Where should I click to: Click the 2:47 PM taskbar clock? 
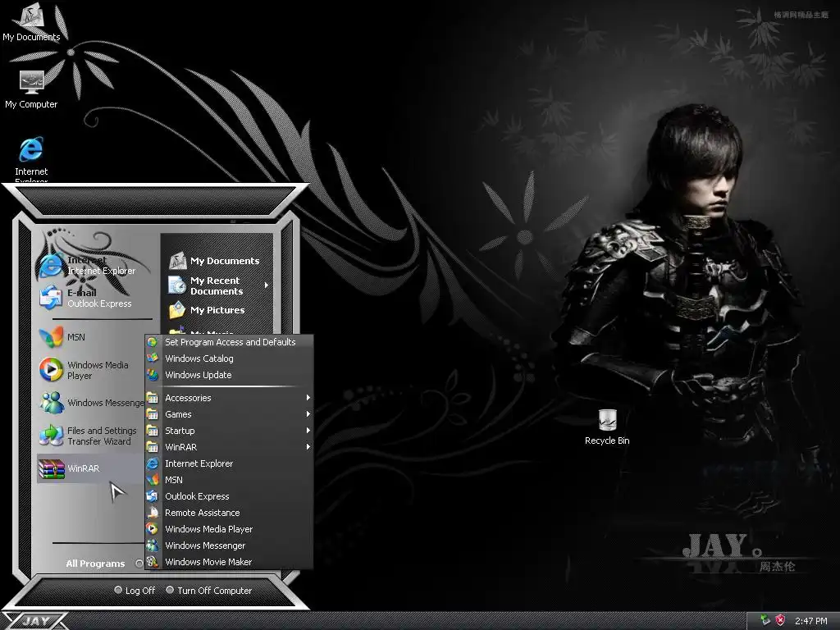tap(810, 621)
